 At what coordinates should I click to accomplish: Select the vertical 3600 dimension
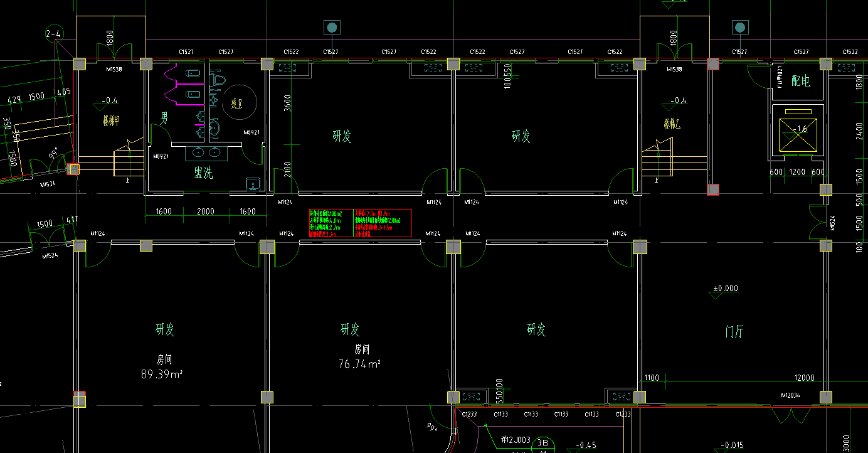tap(288, 104)
